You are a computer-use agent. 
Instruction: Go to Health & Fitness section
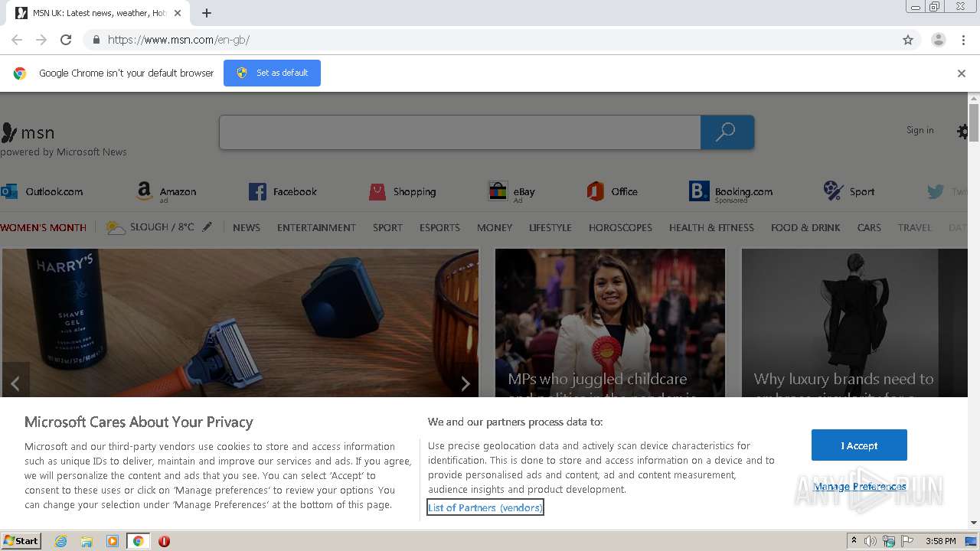(711, 227)
